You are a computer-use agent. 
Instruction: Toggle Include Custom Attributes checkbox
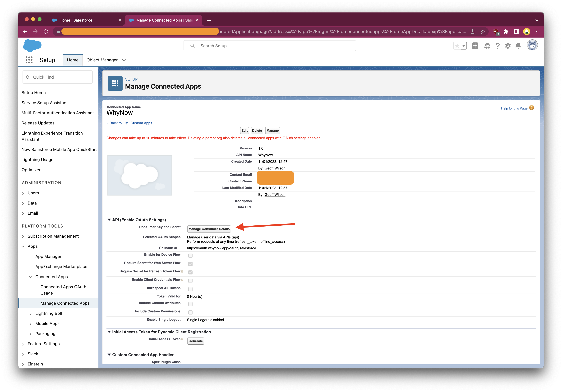(x=190, y=304)
